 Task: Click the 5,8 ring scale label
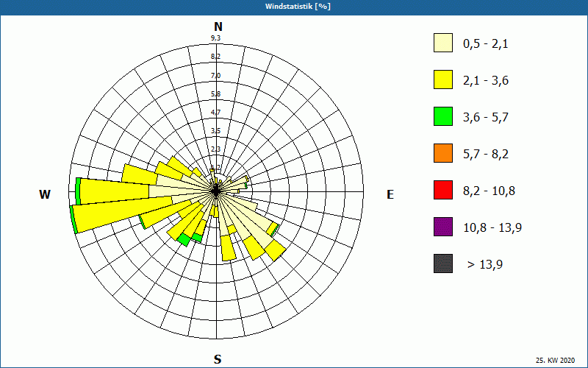pos(215,94)
